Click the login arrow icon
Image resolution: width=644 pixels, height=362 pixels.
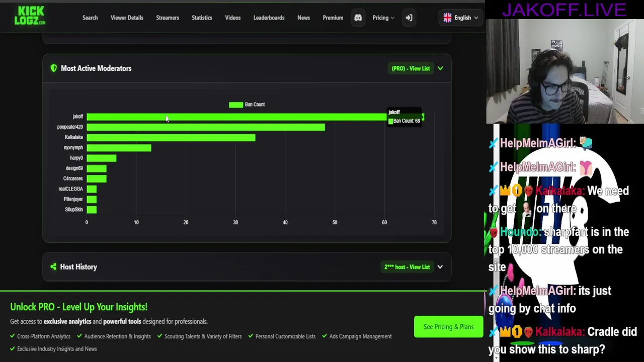[x=409, y=18]
